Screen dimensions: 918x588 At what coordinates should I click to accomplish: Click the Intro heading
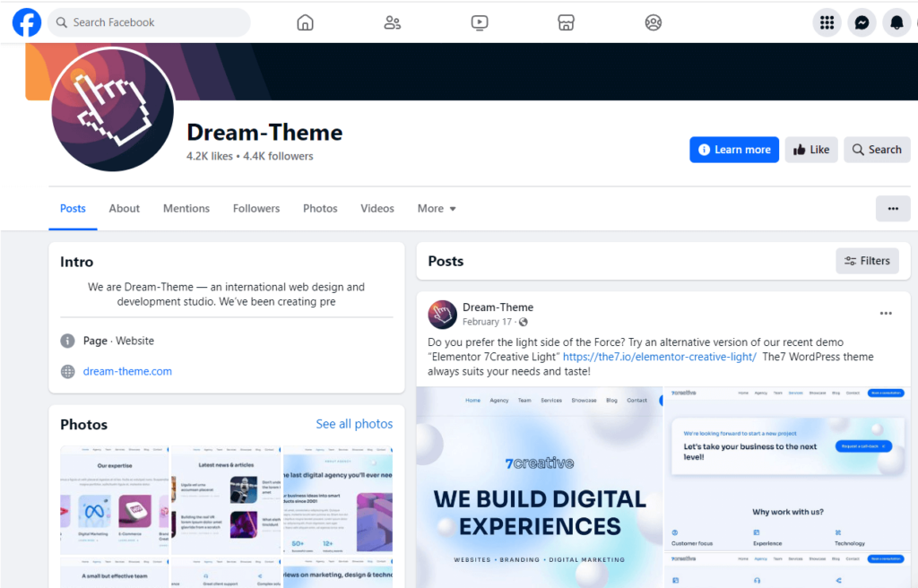coord(77,262)
